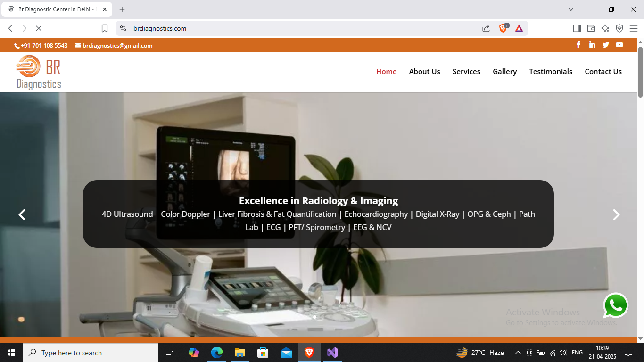The height and width of the screenshot is (362, 644).
Task: Go to next carousel slide arrow
Action: pos(616,215)
